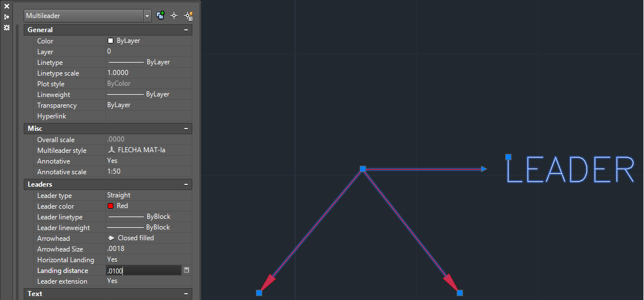
Task: Click the Select Objects crosshair icon
Action: pos(174,16)
